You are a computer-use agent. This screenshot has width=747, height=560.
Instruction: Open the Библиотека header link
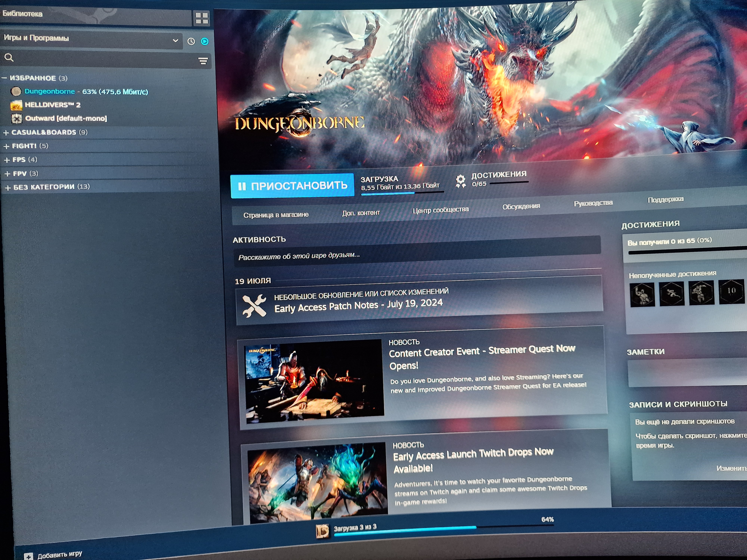(22, 14)
